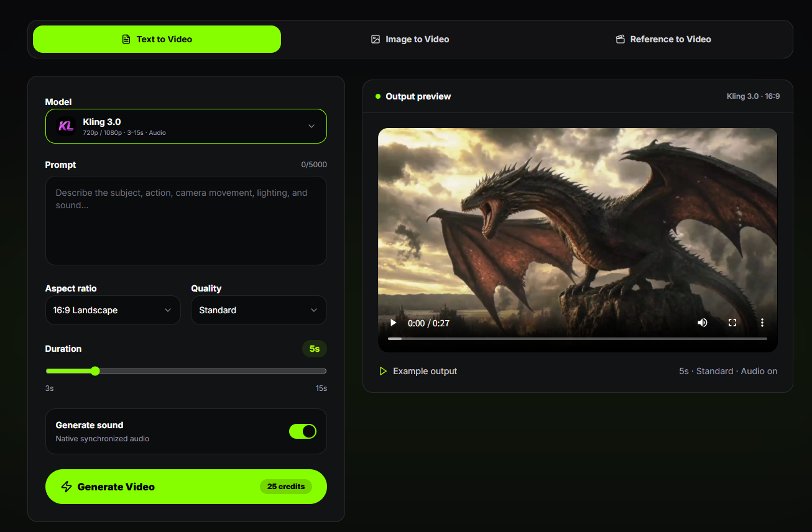Click the Kling KL logo icon
812x532 pixels.
click(66, 126)
